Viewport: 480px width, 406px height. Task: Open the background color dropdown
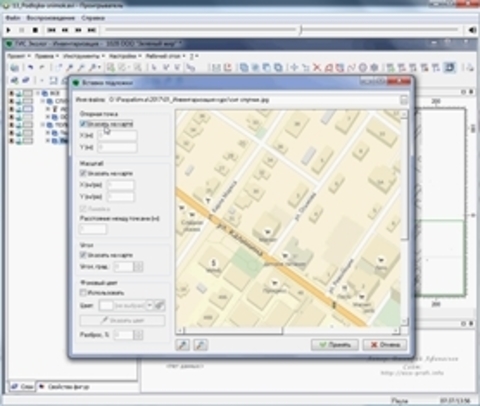coord(149,305)
